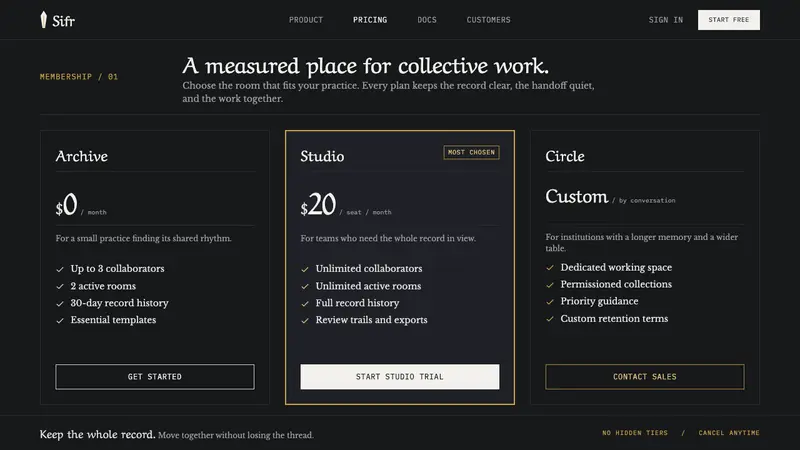Click checkmark beside Essential templates

(60, 320)
